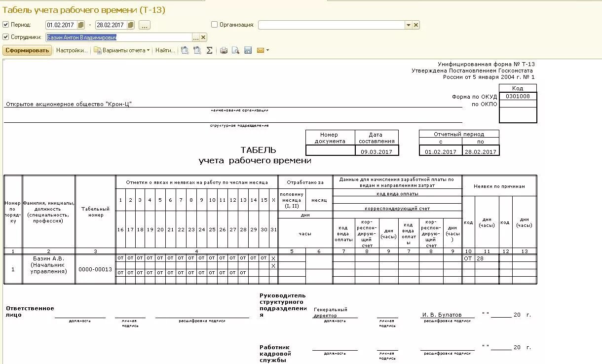Click the collapse all groups icon
The height and width of the screenshot is (364, 602).
point(197,50)
